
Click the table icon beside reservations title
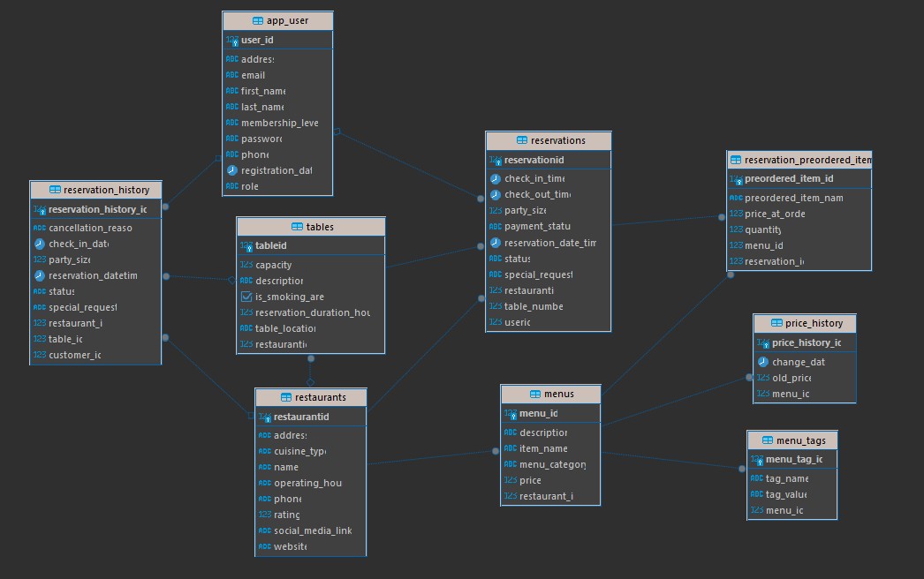pyautogui.click(x=521, y=140)
